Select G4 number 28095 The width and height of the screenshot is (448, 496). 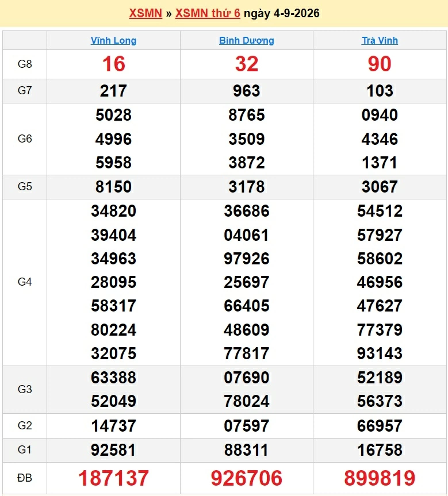tap(114, 282)
